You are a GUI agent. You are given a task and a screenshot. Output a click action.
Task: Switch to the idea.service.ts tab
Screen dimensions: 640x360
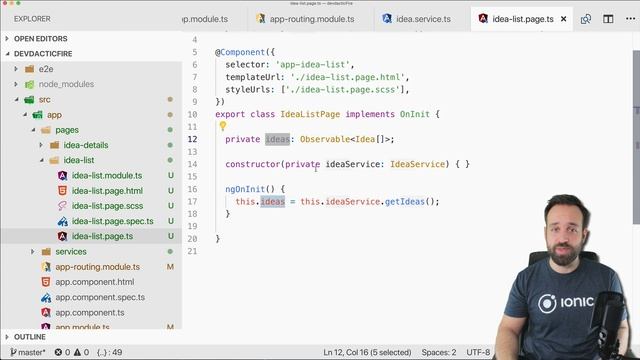[422, 19]
